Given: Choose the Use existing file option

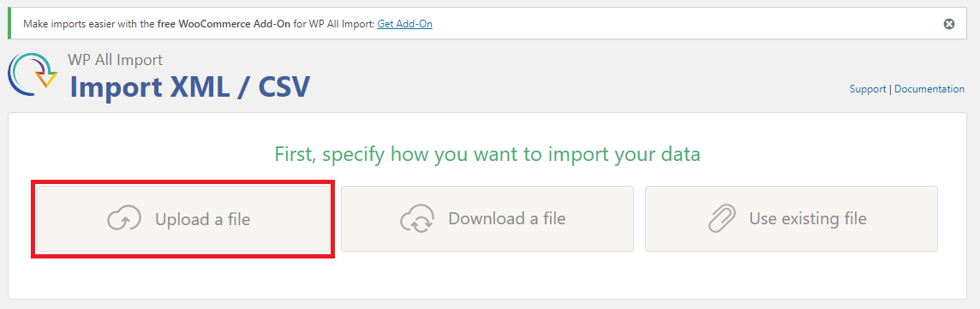Looking at the screenshot, I should click(792, 219).
